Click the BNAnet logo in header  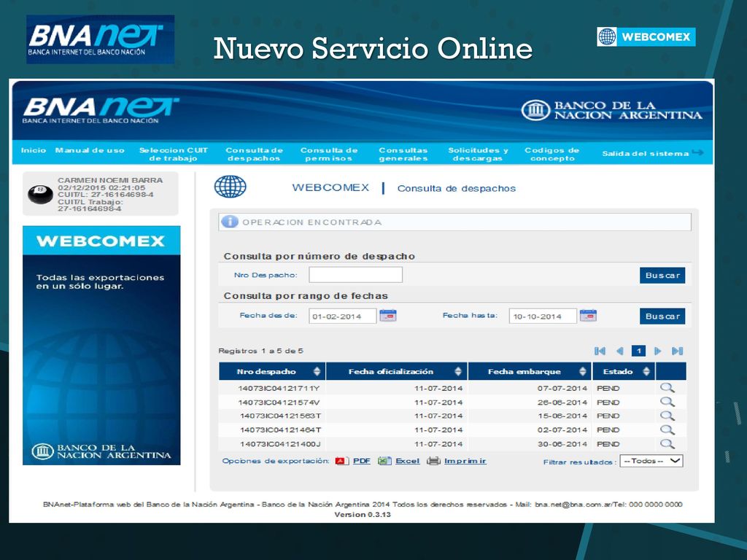pos(101,111)
